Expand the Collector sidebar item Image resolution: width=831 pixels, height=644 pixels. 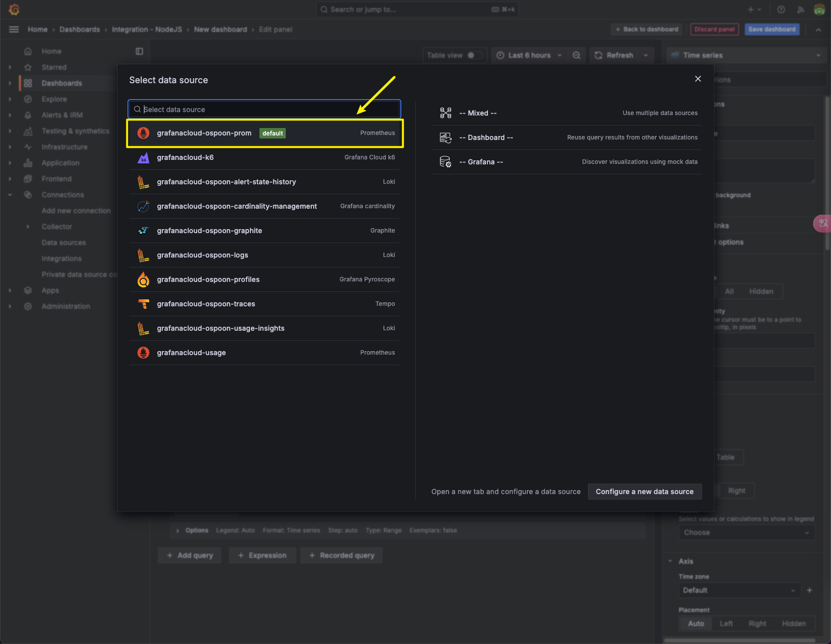[28, 227]
